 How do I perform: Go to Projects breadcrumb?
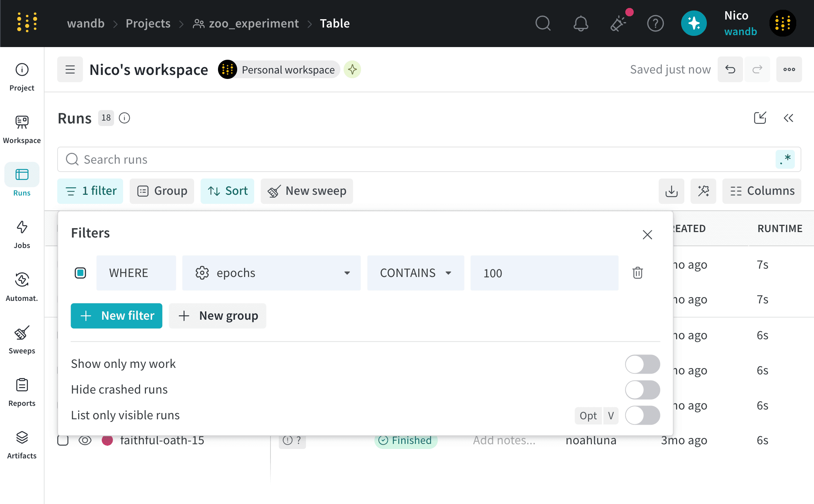point(148,24)
